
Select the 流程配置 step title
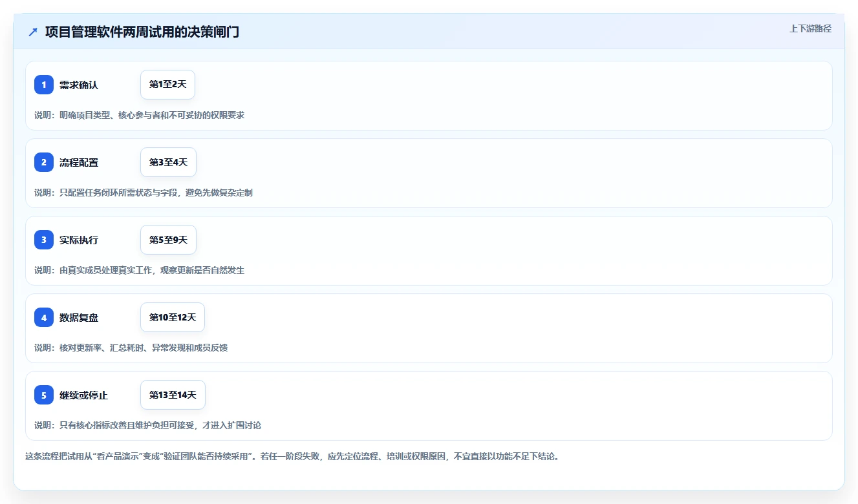tap(79, 162)
